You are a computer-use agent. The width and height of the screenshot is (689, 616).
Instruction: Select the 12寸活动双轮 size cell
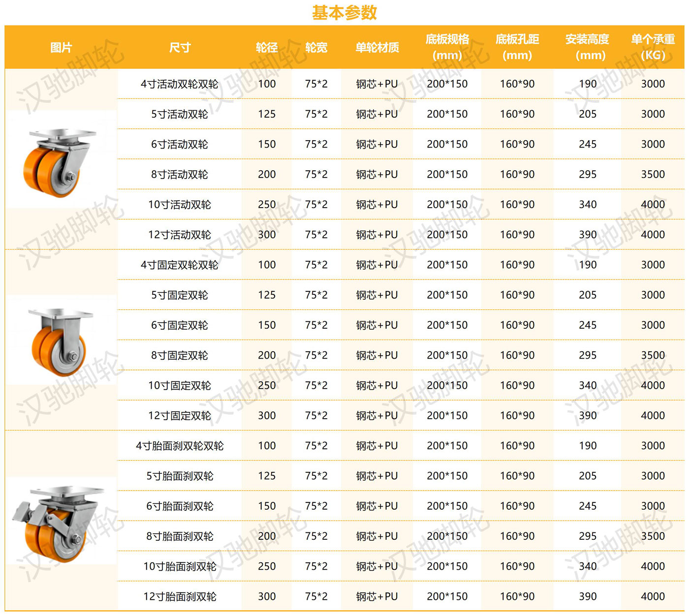pos(180,235)
